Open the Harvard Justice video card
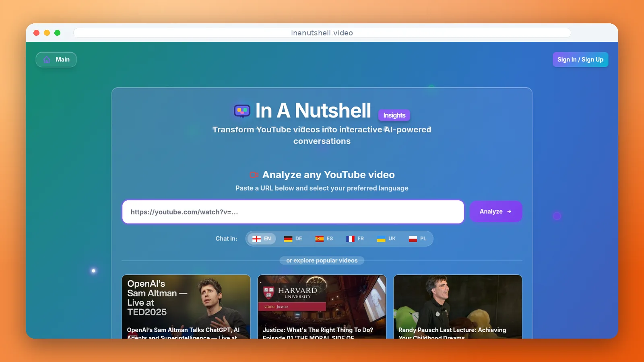 tap(322, 306)
